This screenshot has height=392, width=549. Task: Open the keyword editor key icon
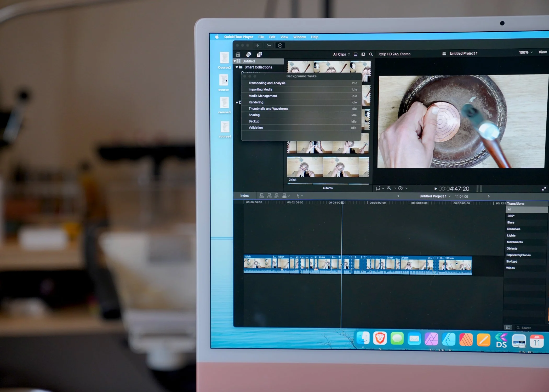(x=268, y=45)
